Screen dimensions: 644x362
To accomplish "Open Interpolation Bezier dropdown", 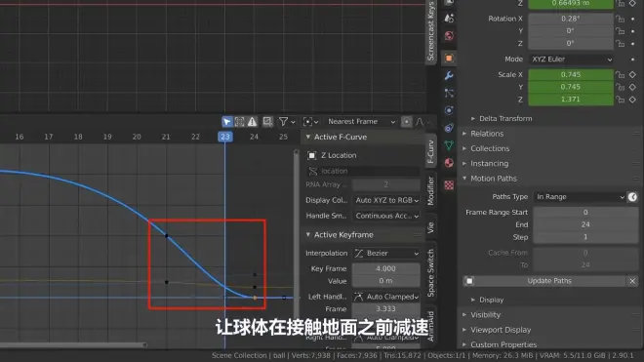I will [386, 253].
